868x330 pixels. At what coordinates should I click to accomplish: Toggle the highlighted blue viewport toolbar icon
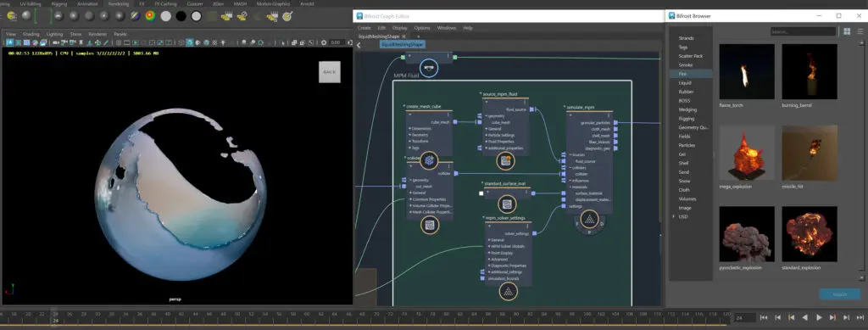[190, 42]
